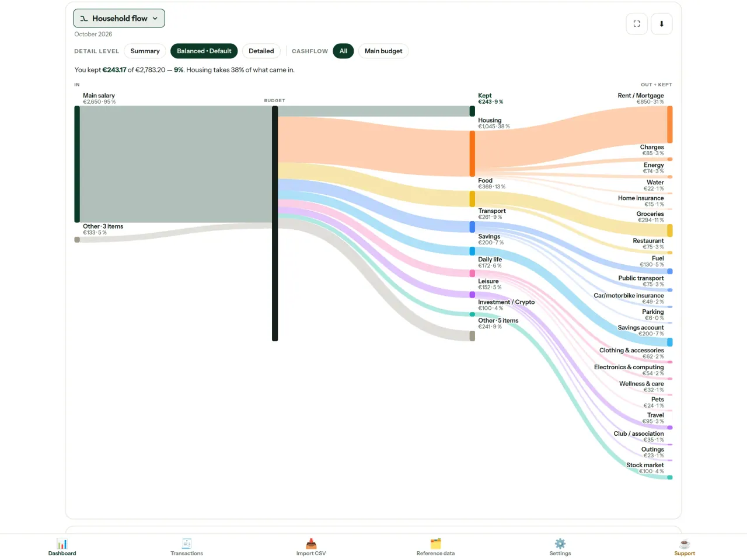This screenshot has width=747, height=560.
Task: Click the 'Daily life' category label
Action: (490, 260)
